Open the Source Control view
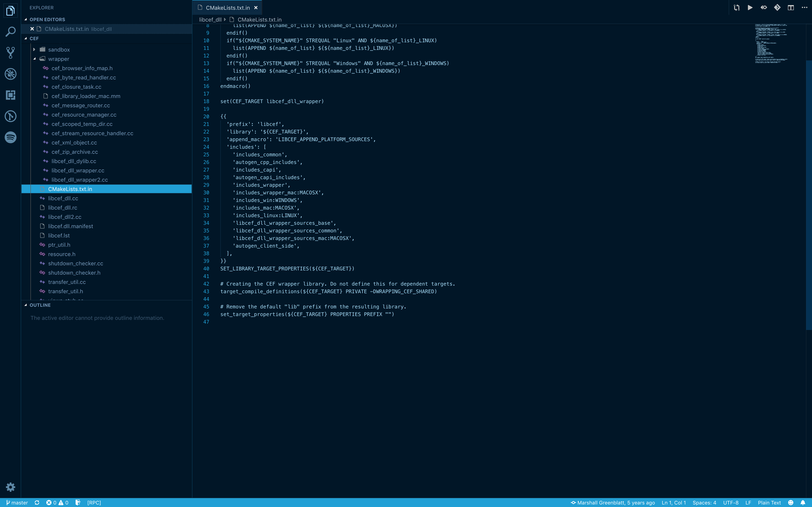Image resolution: width=812 pixels, height=507 pixels. [x=10, y=53]
